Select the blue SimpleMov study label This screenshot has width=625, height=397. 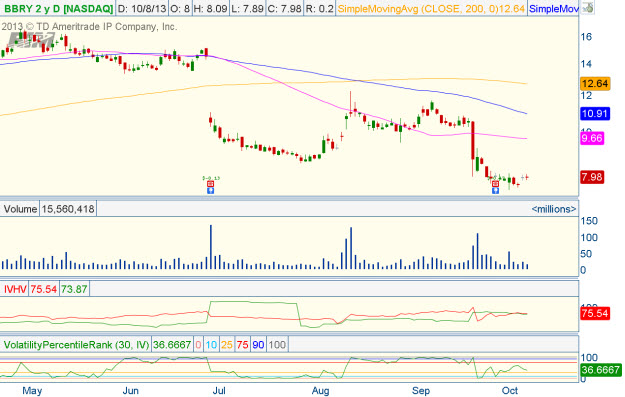click(x=553, y=8)
